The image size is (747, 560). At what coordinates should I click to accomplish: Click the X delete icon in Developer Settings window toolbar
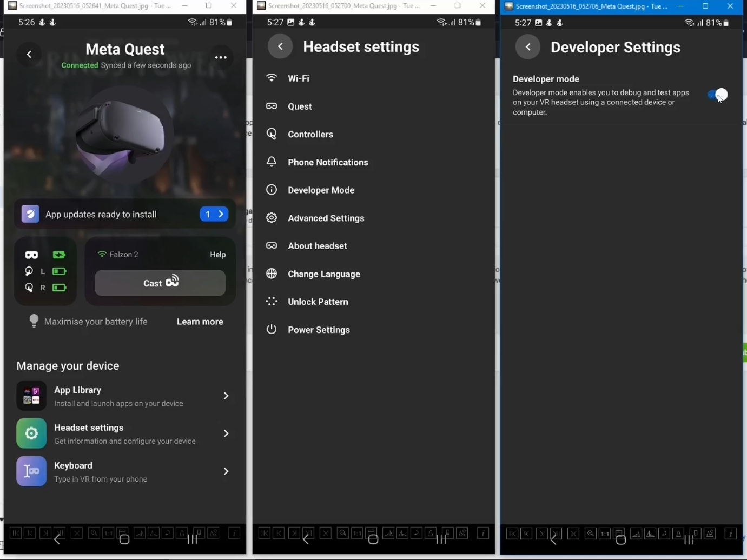(x=573, y=534)
